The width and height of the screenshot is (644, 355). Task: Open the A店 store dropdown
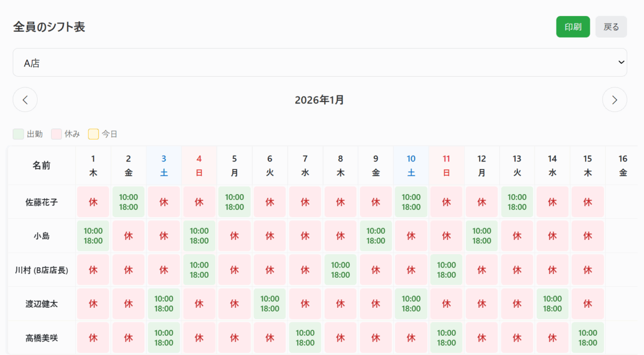click(x=320, y=63)
